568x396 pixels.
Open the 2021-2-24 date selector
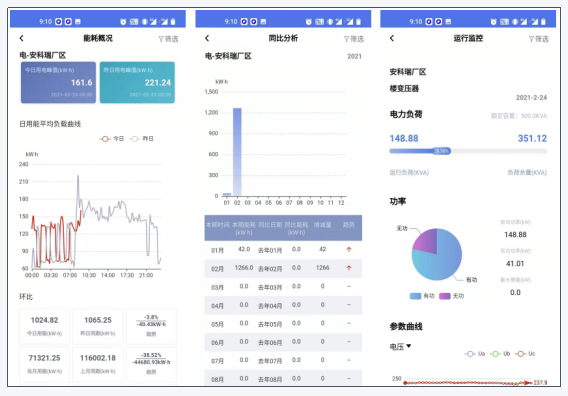pyautogui.click(x=531, y=97)
